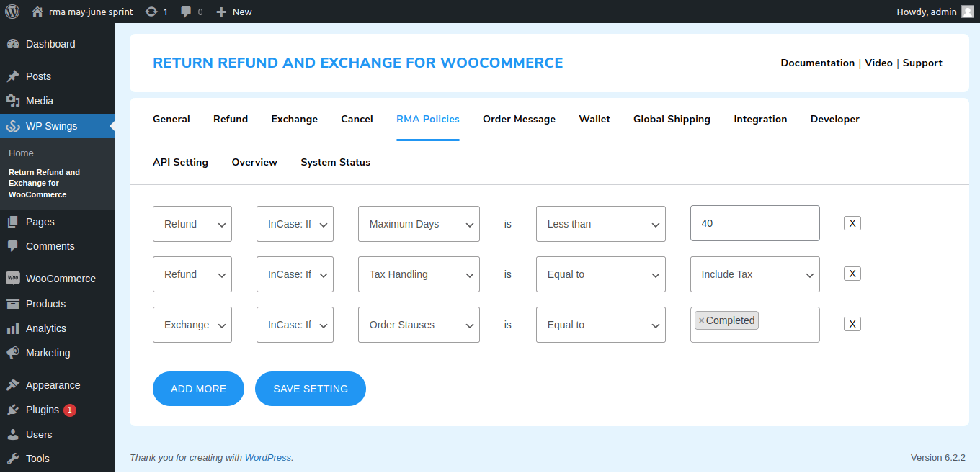Open the System Status tab

point(336,163)
